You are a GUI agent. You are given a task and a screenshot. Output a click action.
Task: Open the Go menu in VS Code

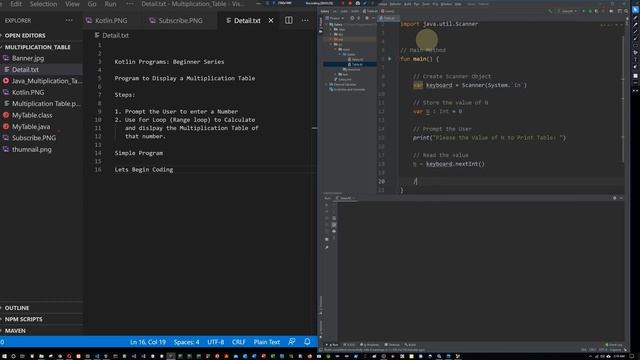[92, 4]
